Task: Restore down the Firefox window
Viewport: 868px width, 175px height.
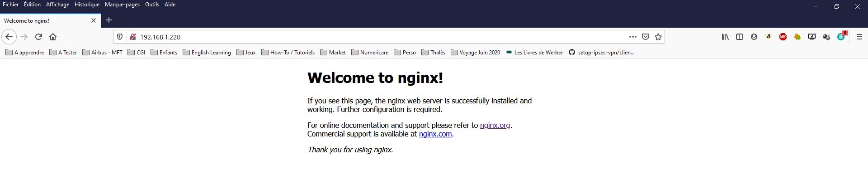Action: point(837,6)
